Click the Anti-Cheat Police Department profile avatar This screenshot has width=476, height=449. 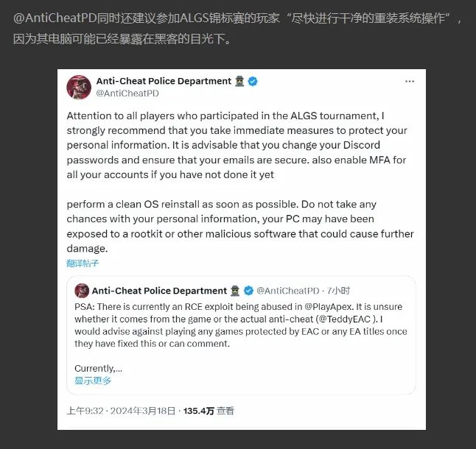click(79, 88)
